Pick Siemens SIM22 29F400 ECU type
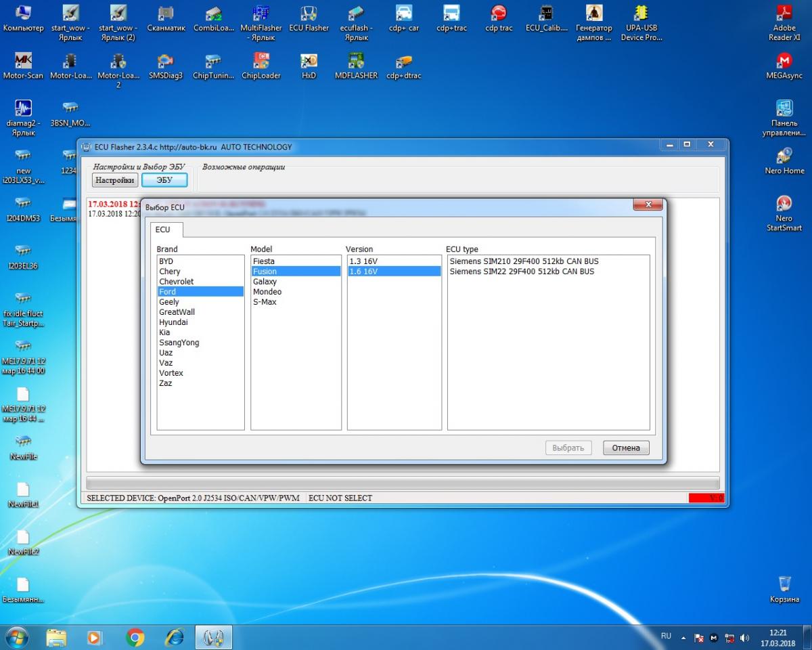Screen dimensions: 812x650 (522, 272)
